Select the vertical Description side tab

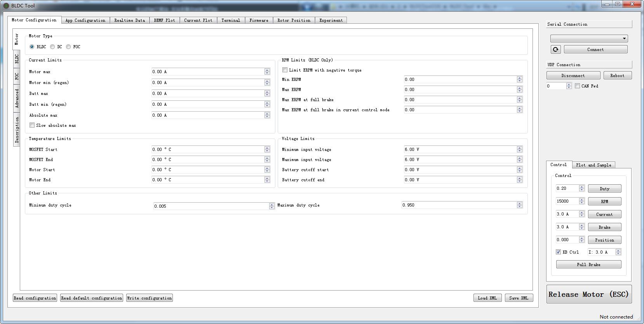tap(17, 130)
